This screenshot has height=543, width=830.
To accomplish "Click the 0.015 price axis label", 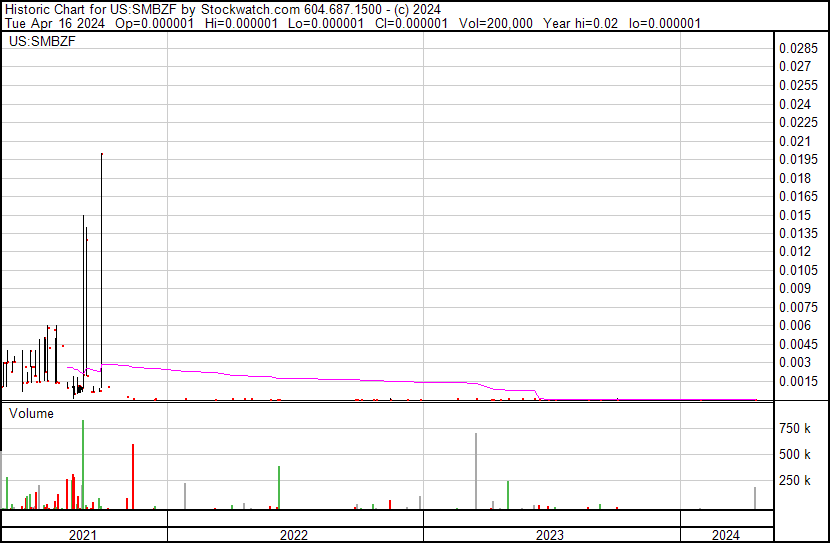I will tap(795, 215).
